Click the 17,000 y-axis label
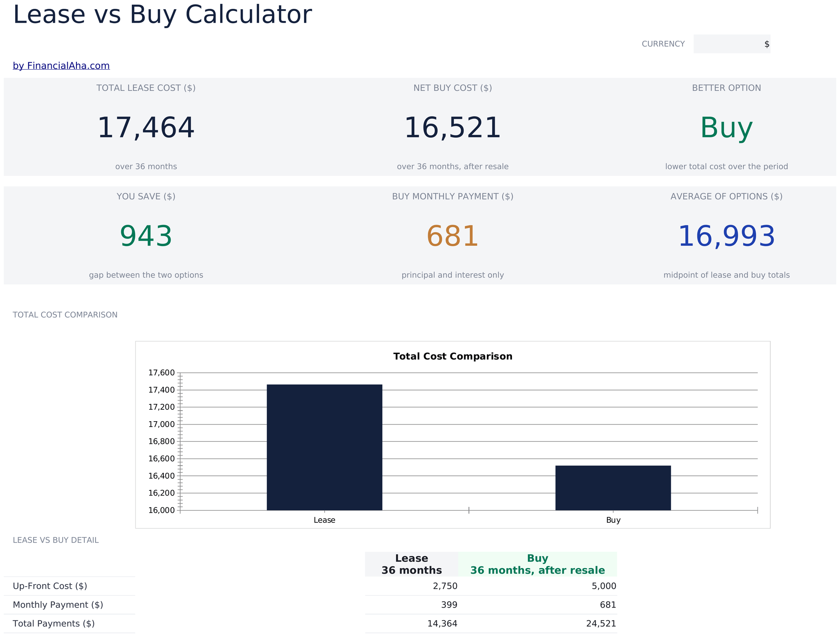 tap(161, 425)
